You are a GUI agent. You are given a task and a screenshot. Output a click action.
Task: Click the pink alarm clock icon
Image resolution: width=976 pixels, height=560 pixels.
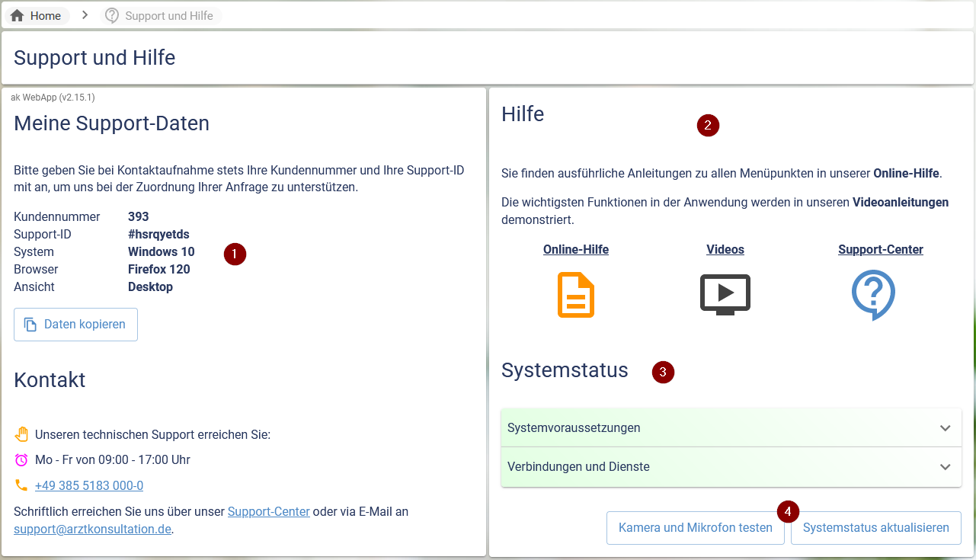[x=21, y=460]
